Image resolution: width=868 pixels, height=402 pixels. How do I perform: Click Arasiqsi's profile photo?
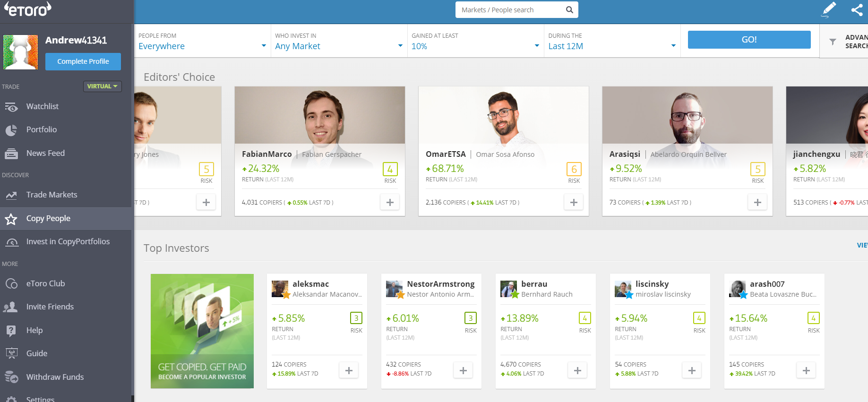click(x=687, y=115)
